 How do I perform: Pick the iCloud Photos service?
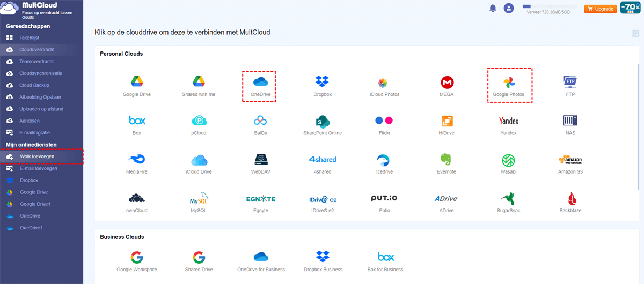click(x=383, y=82)
